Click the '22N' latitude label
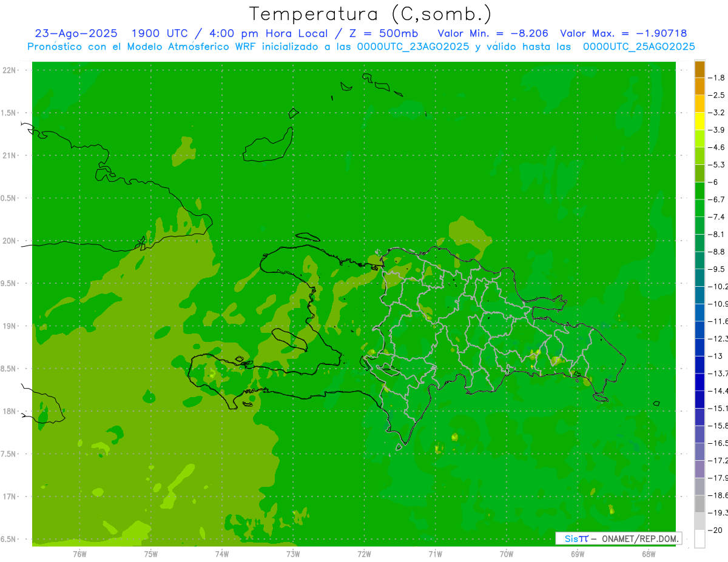The width and height of the screenshot is (728, 562). [x=10, y=70]
